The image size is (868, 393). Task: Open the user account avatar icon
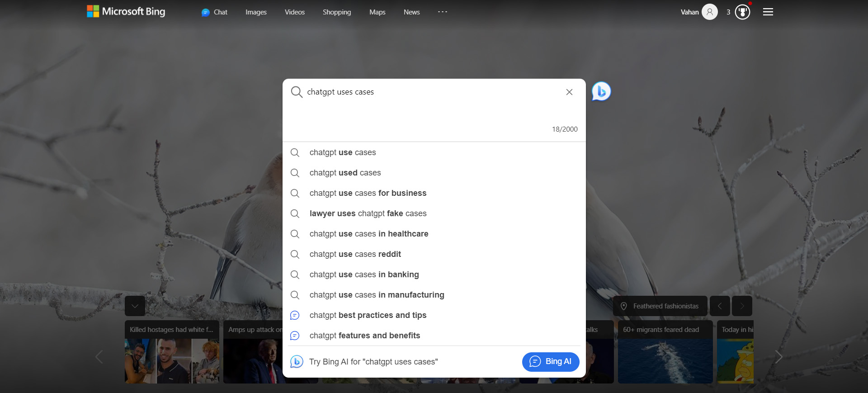point(710,12)
